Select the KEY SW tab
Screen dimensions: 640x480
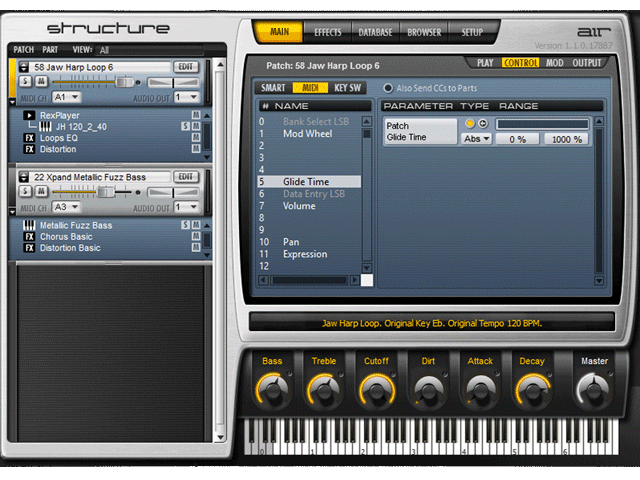tap(347, 88)
